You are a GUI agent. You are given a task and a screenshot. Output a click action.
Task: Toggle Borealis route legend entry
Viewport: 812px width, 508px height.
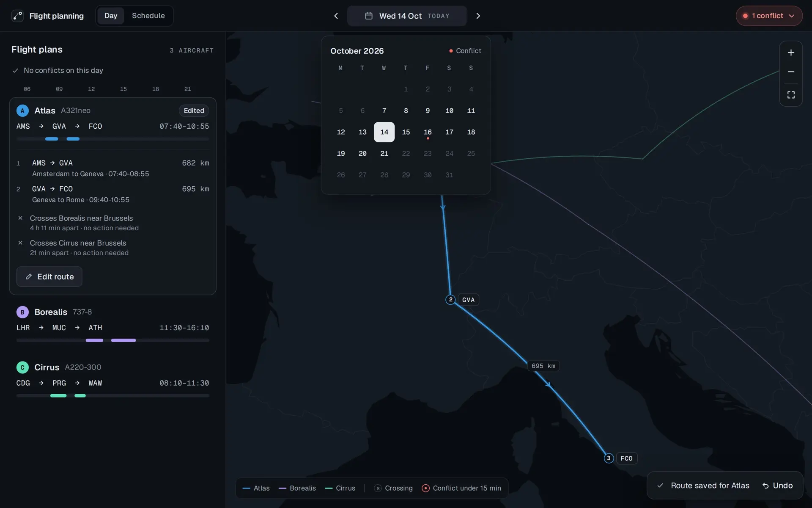tap(297, 488)
